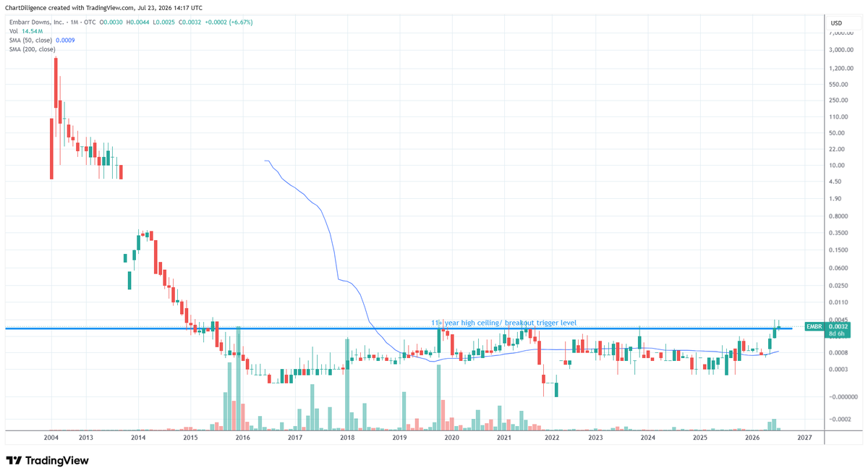
Task: Click the 2018 label on time axis
Action: (347, 438)
